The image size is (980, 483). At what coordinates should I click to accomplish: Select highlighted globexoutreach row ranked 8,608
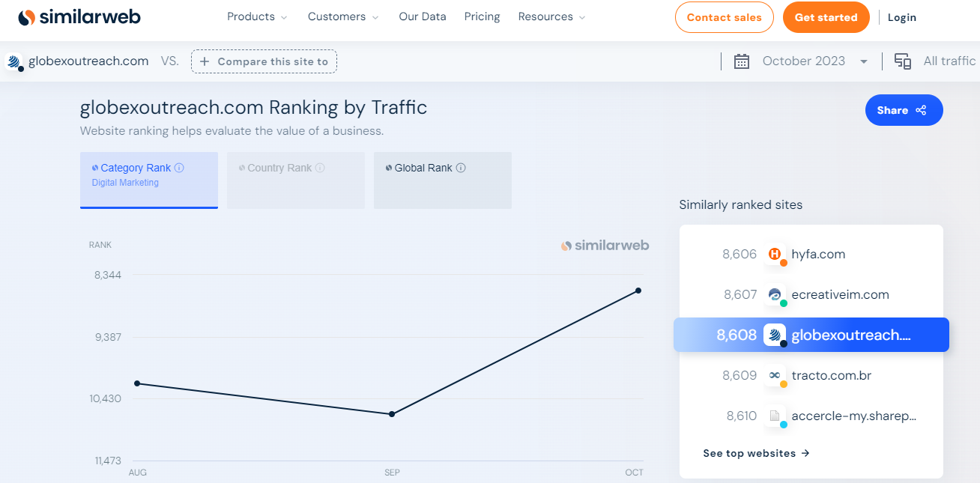point(811,335)
